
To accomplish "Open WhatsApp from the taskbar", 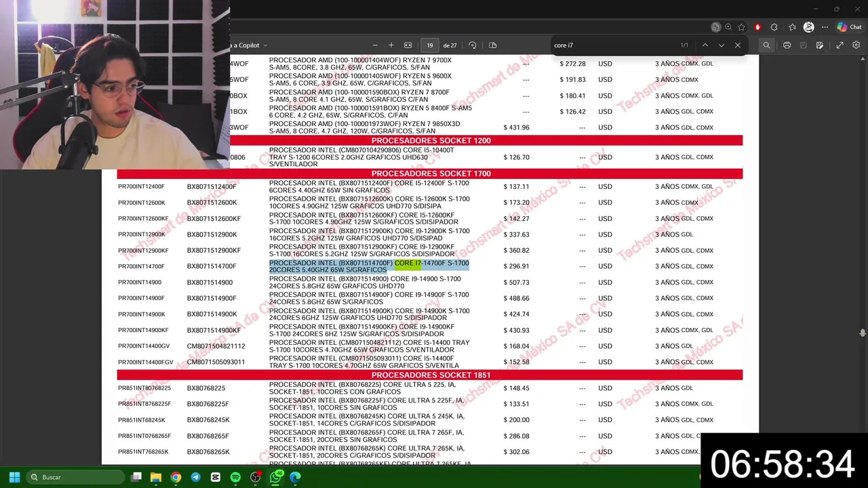I will 275,477.
